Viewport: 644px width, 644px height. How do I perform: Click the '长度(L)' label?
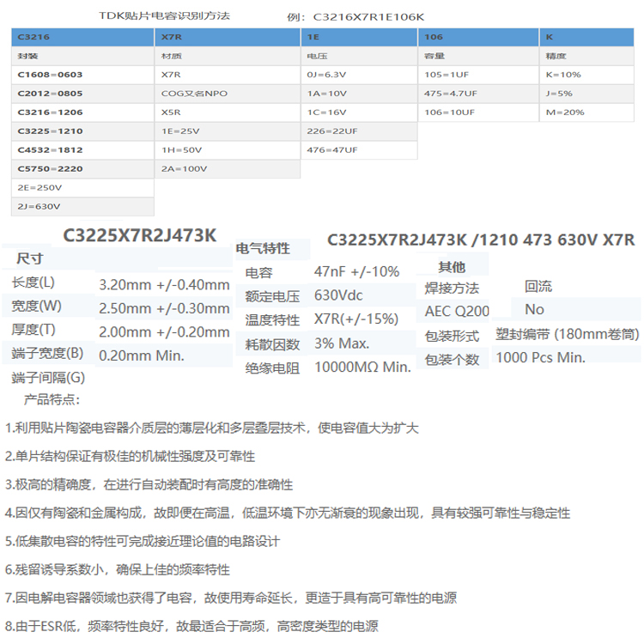33,283
